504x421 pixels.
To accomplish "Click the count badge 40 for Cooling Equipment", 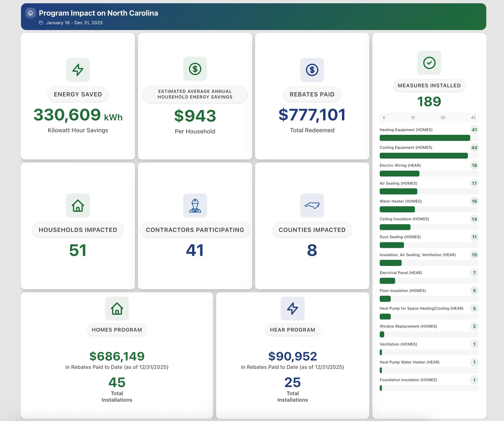I will (x=474, y=148).
